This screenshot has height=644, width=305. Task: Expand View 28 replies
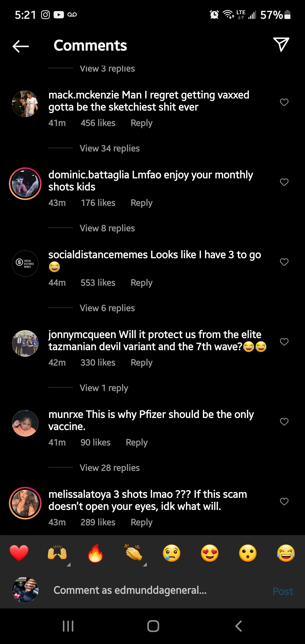click(110, 468)
